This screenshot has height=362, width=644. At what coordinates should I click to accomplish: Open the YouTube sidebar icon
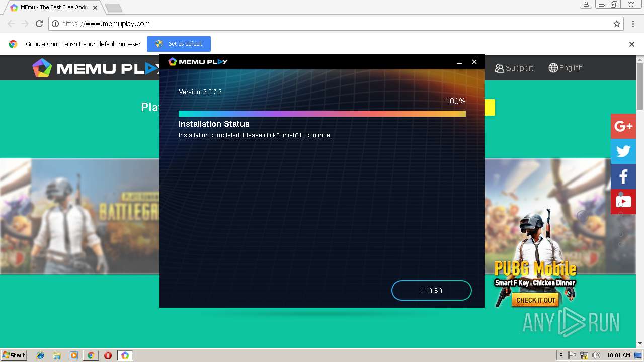tap(623, 202)
